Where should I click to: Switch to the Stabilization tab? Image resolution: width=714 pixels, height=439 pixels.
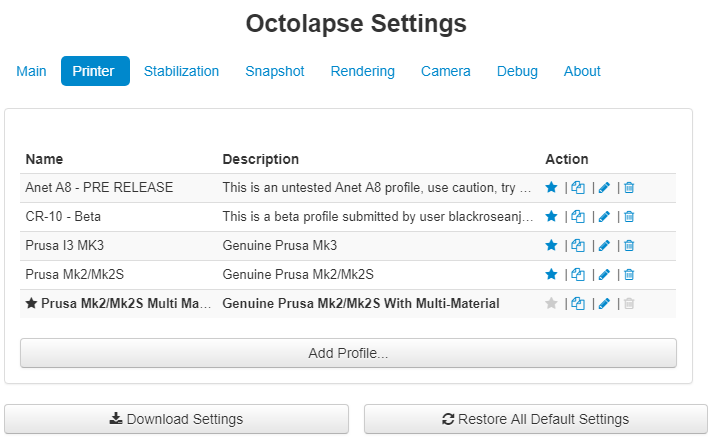181,71
